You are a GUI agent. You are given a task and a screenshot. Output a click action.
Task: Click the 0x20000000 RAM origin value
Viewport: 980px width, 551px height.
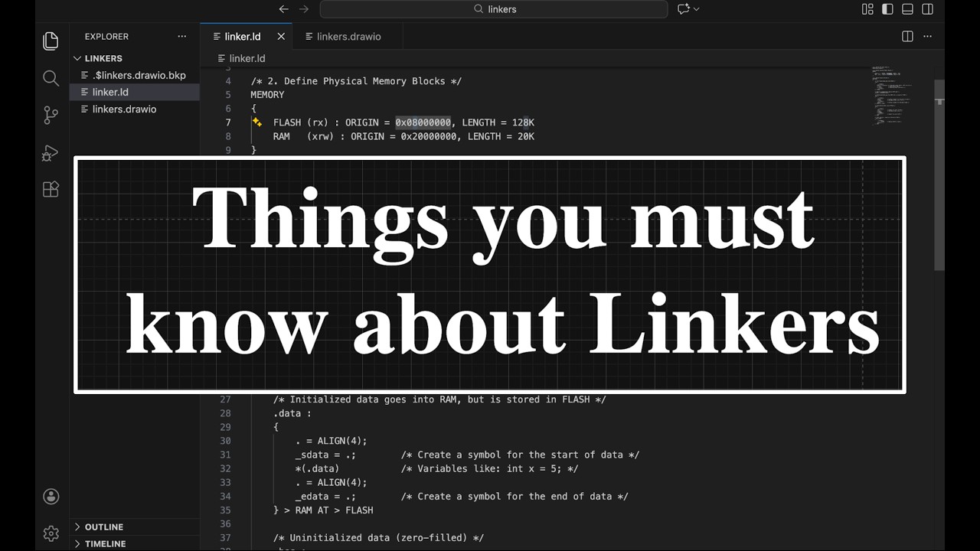[429, 136]
